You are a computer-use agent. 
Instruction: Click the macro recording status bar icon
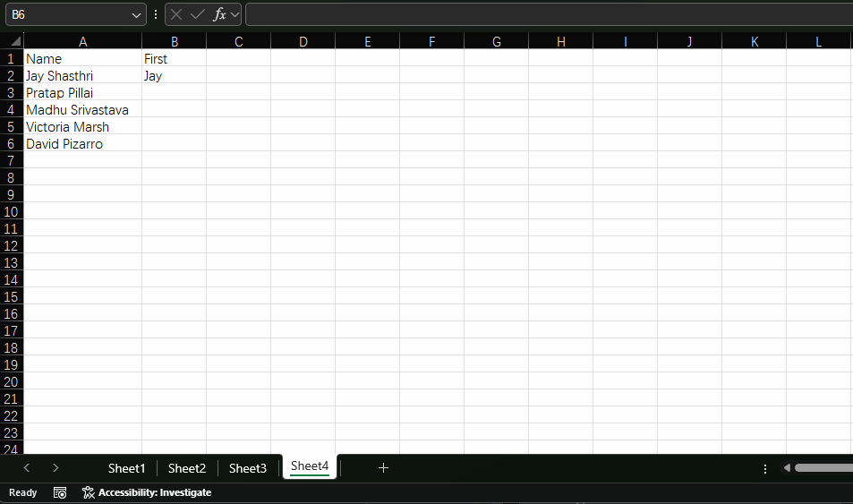(60, 492)
